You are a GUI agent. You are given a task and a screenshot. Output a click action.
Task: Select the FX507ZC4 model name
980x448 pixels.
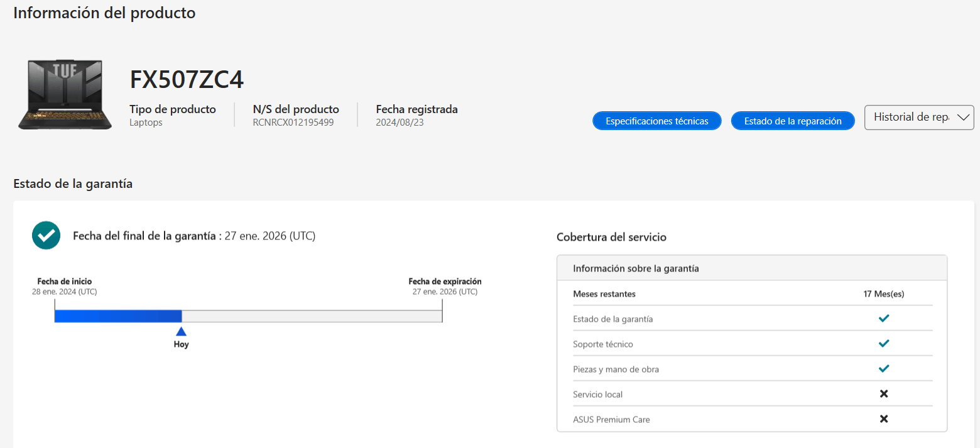187,80
